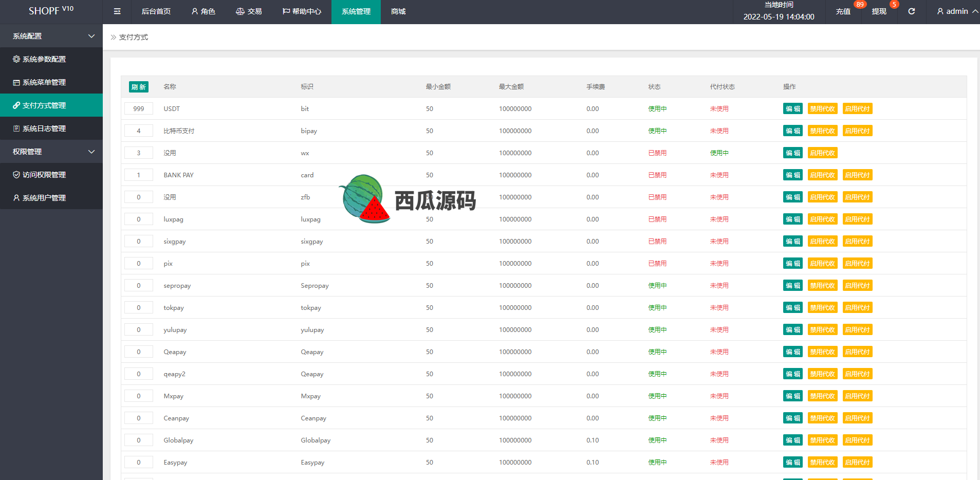Collapse the 权限管理 sidebar group

click(x=51, y=152)
